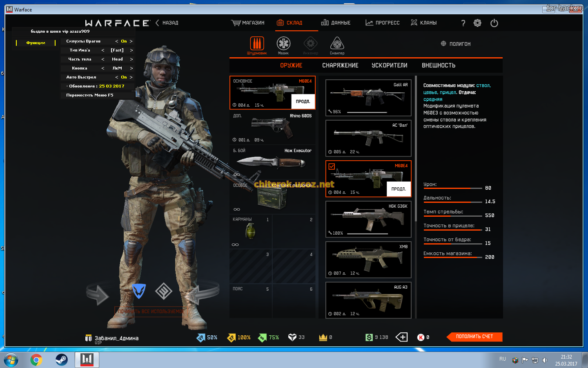Click the diamond 33 resurrection icon

tap(292, 337)
